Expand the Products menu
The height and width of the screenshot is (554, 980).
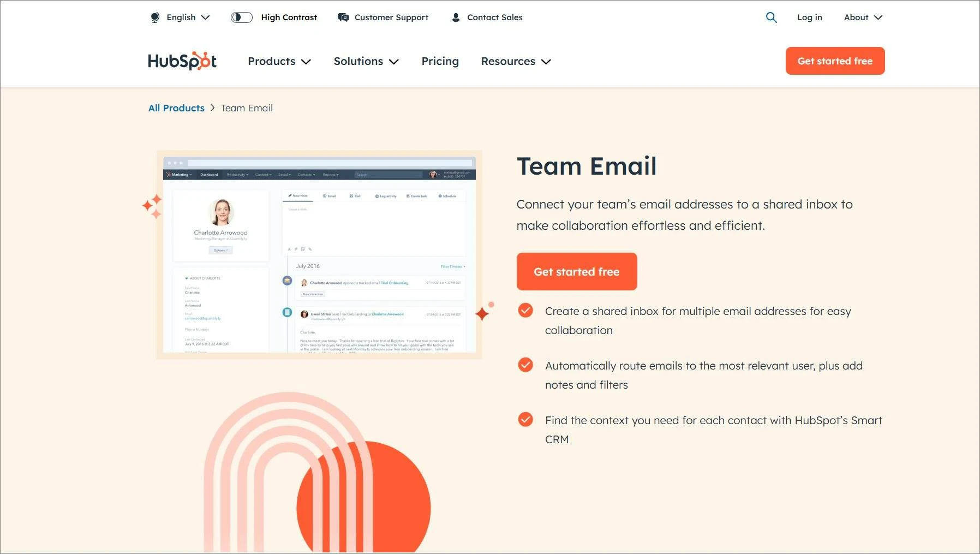pos(279,61)
